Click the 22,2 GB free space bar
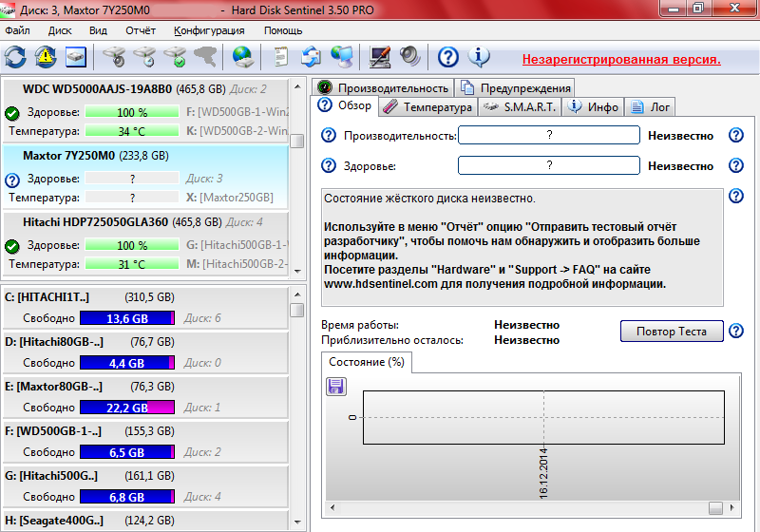Screen dimensions: 760x532 (127, 408)
